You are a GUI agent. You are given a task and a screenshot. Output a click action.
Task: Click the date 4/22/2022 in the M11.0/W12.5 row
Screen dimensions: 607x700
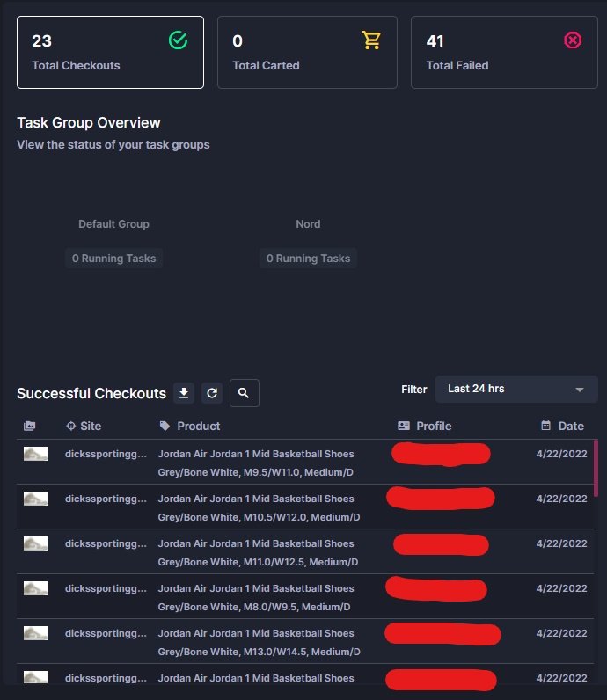[562, 543]
